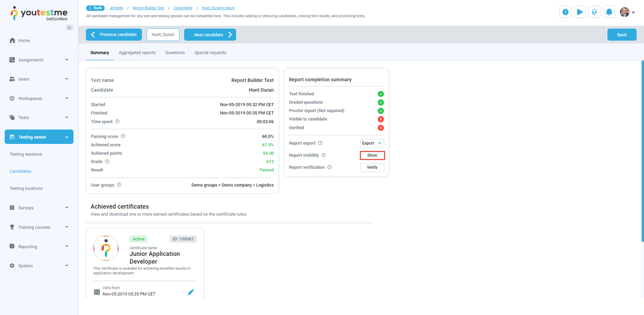This screenshot has height=315, width=644.
Task: Open the notifications bell
Action: 609,12
